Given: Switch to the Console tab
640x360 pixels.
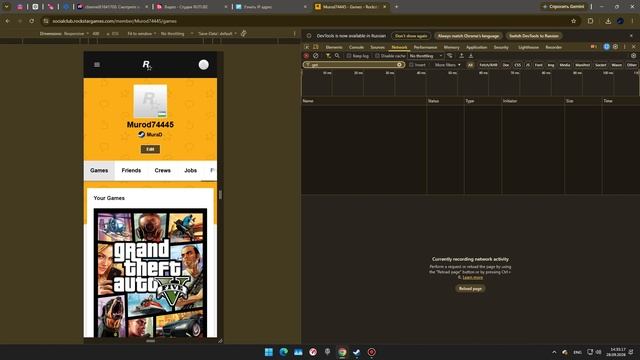Looking at the screenshot, I should pos(356,47).
